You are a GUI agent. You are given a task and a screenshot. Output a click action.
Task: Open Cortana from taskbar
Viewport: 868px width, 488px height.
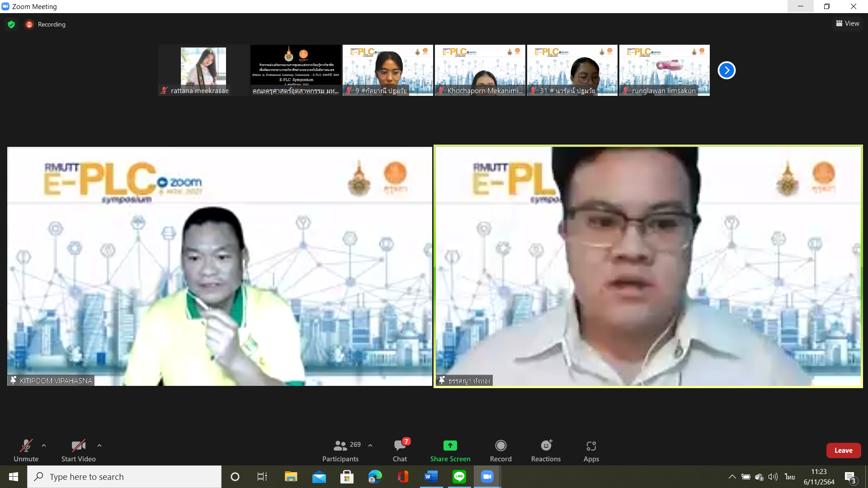[235, 477]
